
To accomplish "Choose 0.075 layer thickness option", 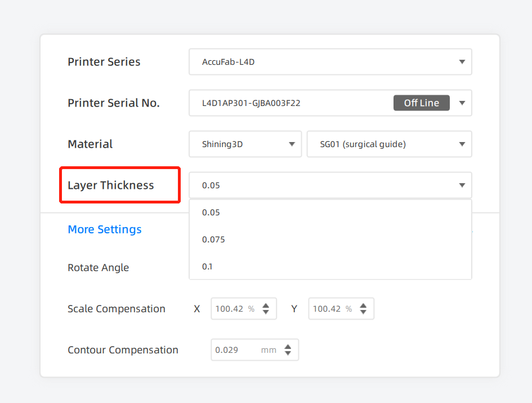I will tap(330, 240).
